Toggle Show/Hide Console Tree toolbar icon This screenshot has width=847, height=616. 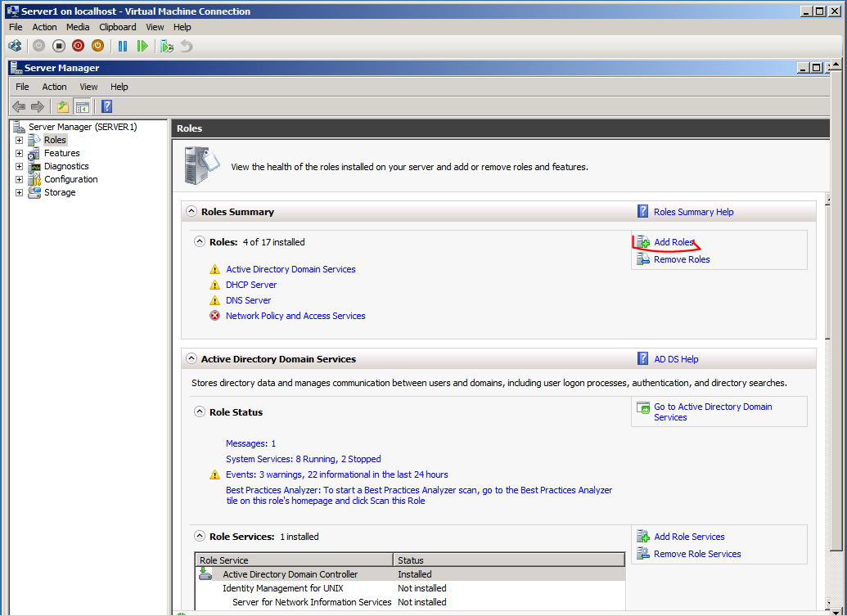click(82, 106)
